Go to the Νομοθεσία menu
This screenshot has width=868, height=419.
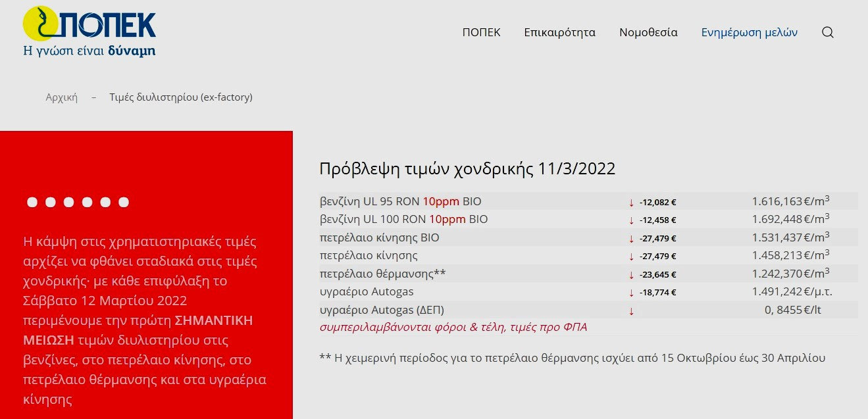[x=648, y=32]
